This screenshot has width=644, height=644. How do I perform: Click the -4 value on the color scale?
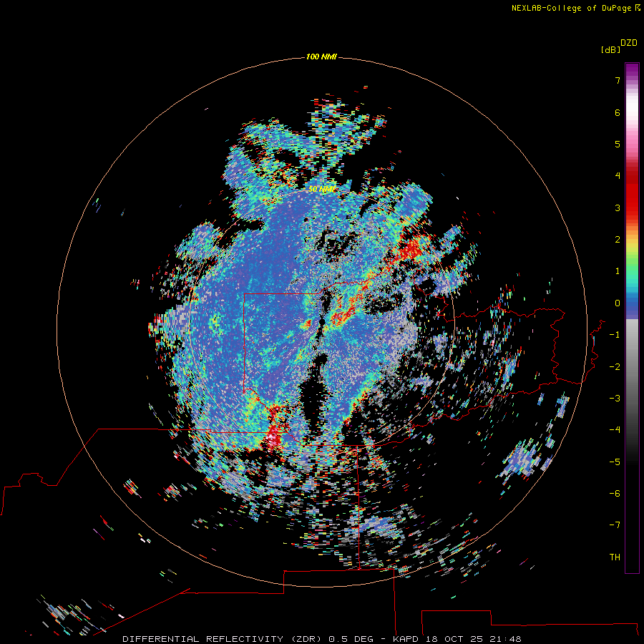615,430
